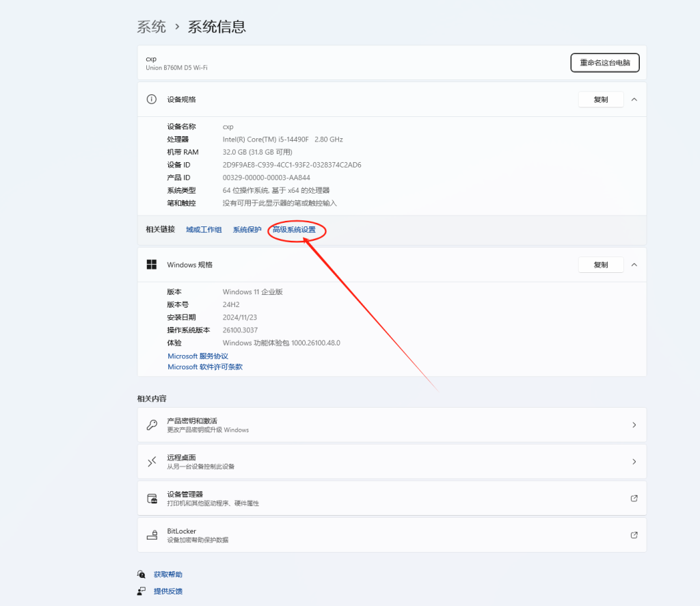The height and width of the screenshot is (606, 700).
Task: Click the Windows 规格 section title
Action: pos(190,265)
